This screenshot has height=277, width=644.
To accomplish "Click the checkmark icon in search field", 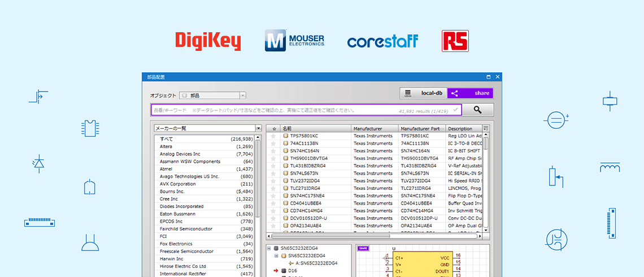I will click(x=455, y=110).
